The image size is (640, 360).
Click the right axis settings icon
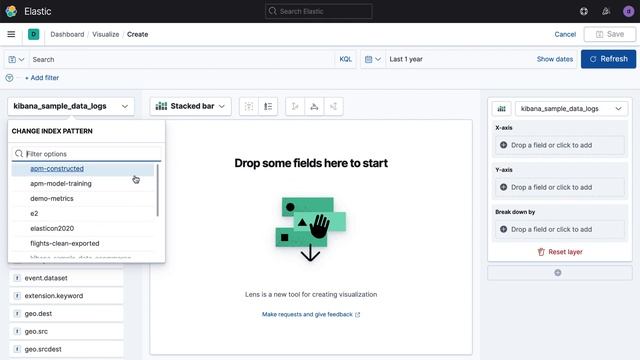click(333, 107)
